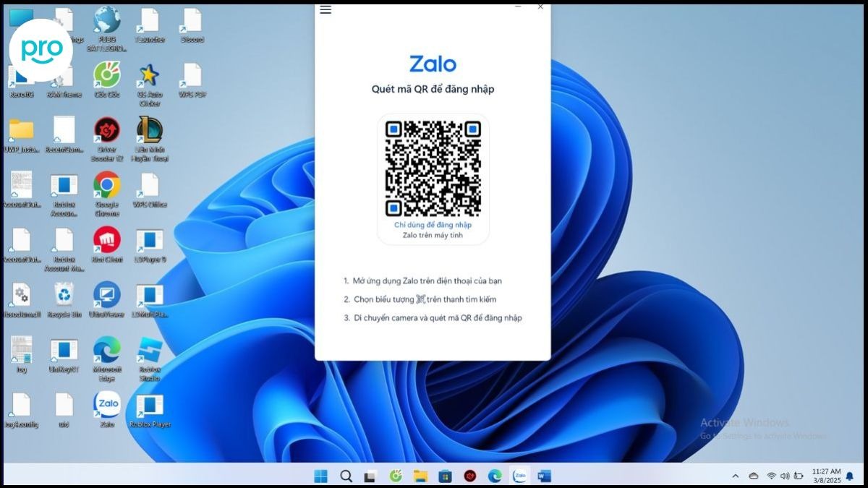Open Task View on the taskbar
The height and width of the screenshot is (488, 868).
pos(370,476)
